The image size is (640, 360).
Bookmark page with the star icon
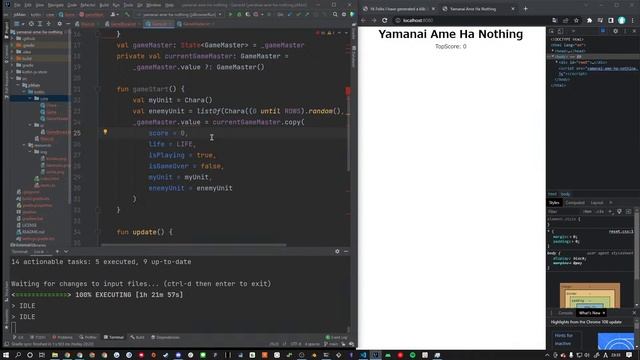576,20
